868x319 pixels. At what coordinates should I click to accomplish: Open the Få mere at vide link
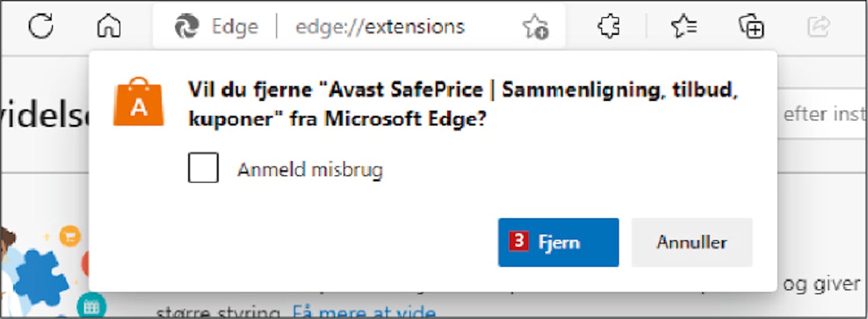pos(364,313)
